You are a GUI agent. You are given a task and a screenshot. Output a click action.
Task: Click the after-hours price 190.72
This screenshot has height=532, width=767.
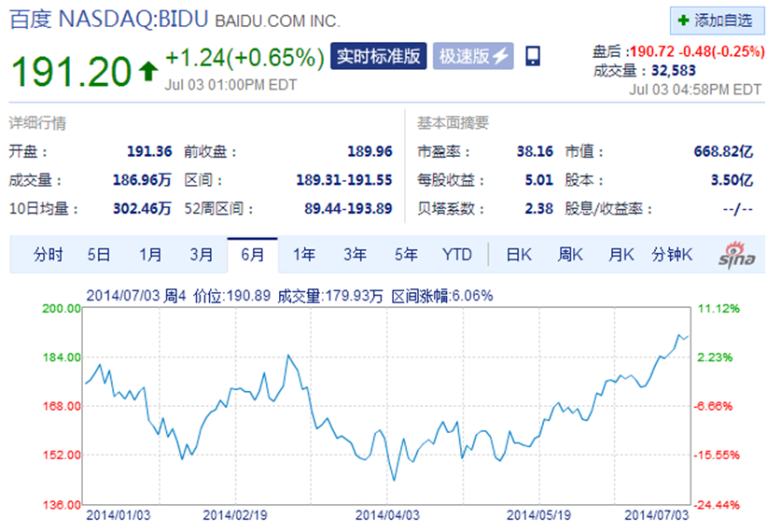(x=652, y=51)
